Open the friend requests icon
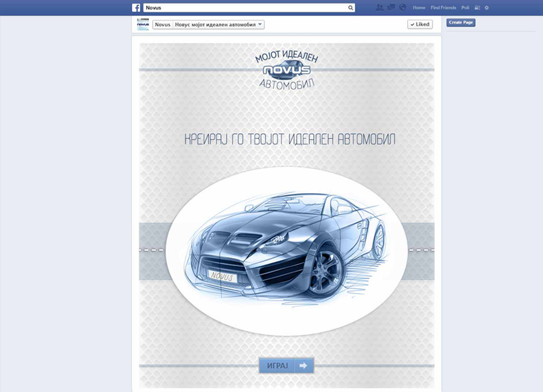Viewport: 543px width, 392px height. tap(379, 8)
